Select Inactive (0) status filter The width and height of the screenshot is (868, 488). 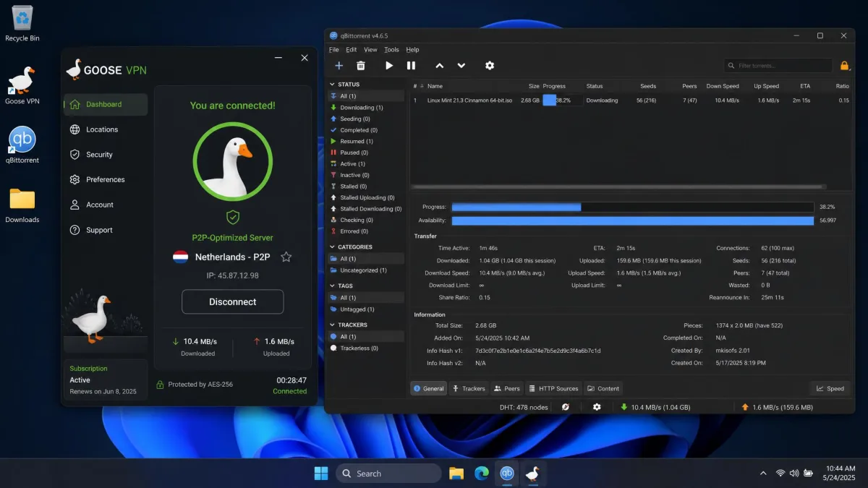(x=366, y=175)
